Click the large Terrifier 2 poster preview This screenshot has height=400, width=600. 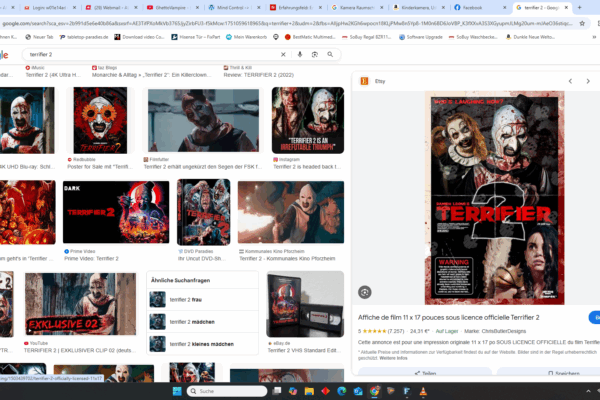494,198
